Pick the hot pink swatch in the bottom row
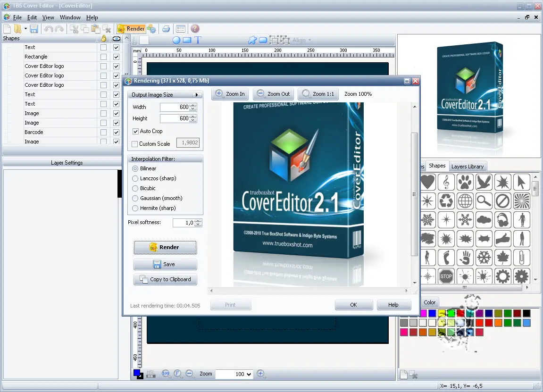This screenshot has height=392, width=543. click(404, 332)
